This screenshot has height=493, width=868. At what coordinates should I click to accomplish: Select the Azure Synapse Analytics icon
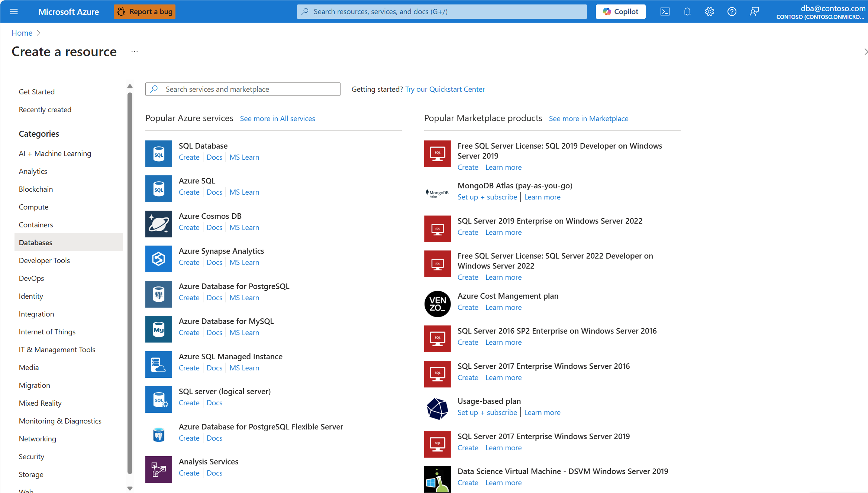(158, 259)
